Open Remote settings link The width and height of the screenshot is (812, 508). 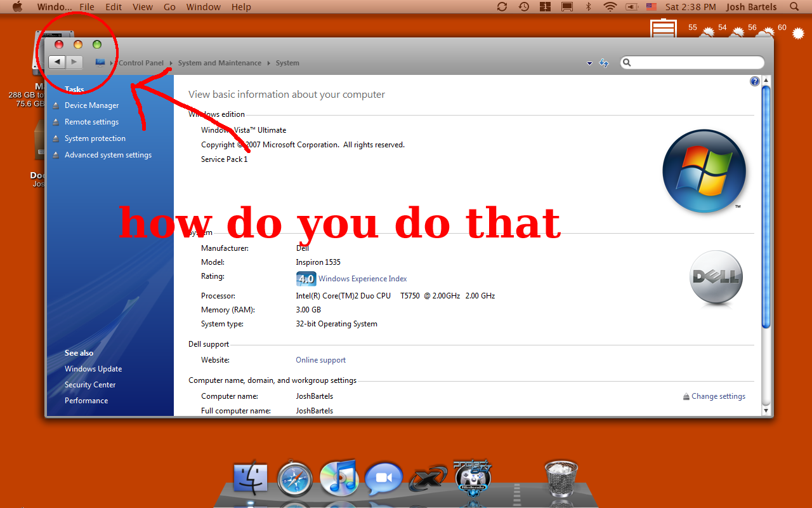coord(91,122)
